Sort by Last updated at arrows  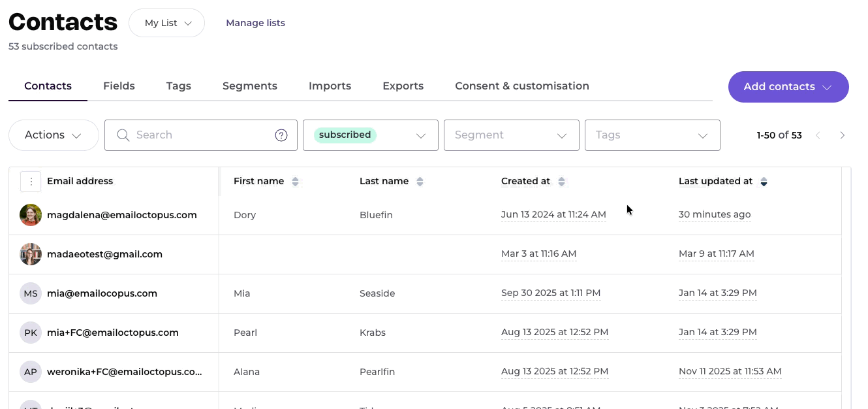764,182
